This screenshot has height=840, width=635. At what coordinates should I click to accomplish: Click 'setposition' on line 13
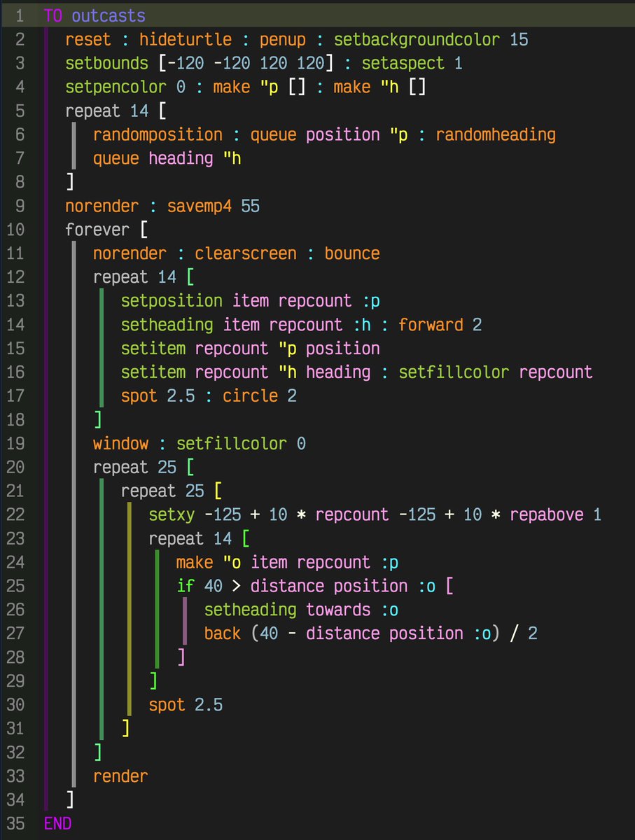(x=172, y=301)
